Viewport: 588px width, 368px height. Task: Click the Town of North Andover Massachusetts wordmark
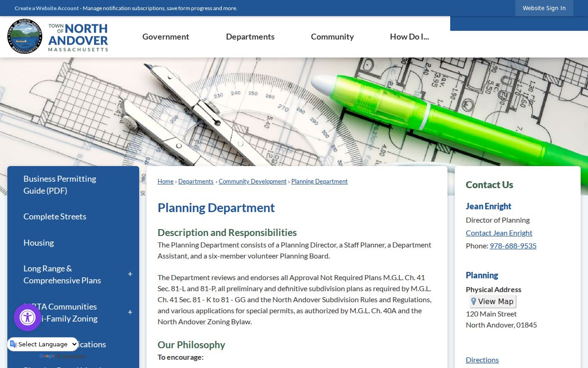tap(78, 37)
